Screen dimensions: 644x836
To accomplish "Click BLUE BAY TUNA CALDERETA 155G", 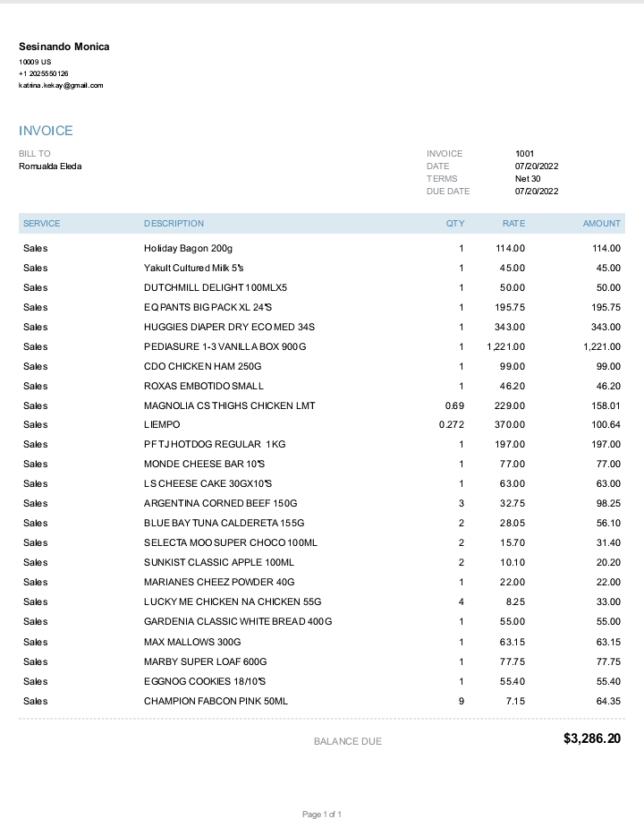I will coord(225,524).
